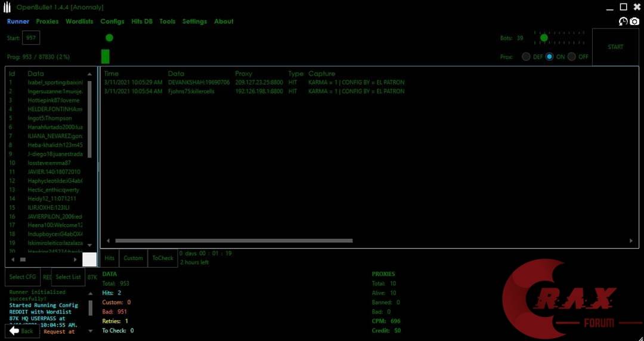Click the white square below the data list
Viewport: 644px width, 341px height.
(x=89, y=259)
